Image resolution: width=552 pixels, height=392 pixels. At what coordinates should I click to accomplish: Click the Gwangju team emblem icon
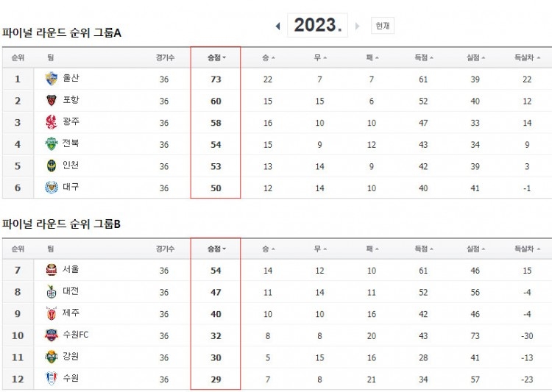coord(52,122)
